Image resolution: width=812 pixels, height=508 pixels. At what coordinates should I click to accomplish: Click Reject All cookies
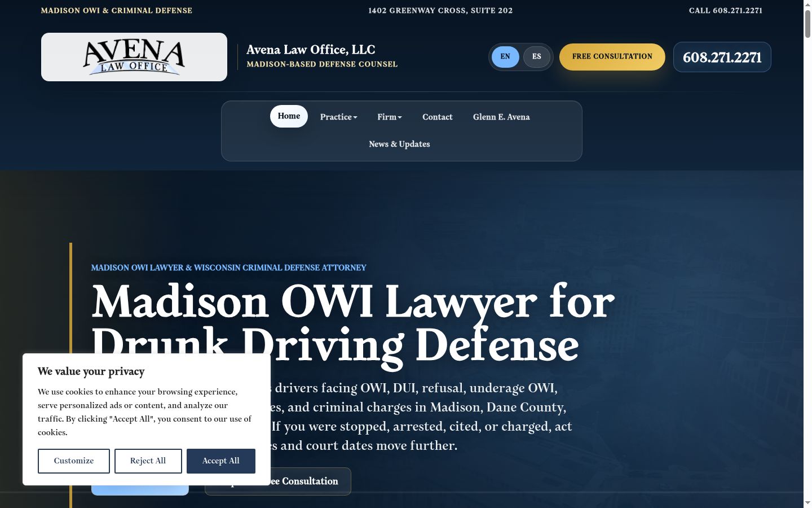(148, 461)
